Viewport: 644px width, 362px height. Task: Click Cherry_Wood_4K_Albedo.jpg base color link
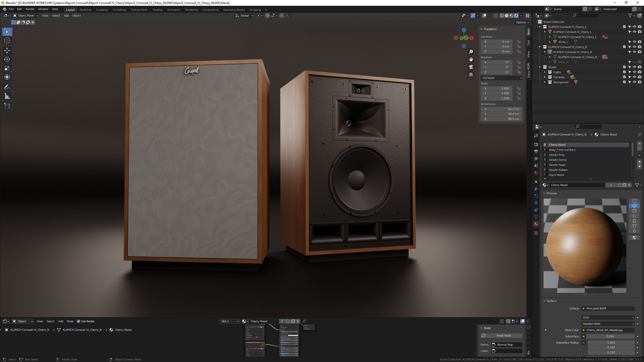(608, 330)
